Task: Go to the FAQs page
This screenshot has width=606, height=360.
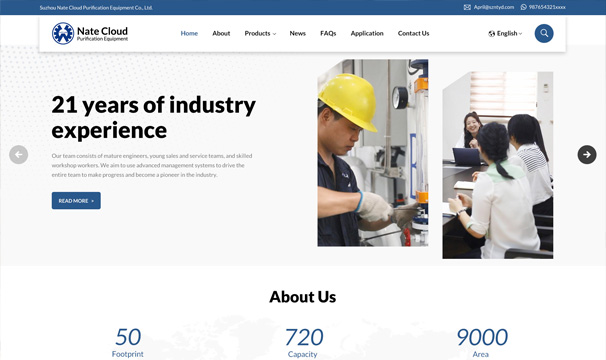Action: click(328, 34)
